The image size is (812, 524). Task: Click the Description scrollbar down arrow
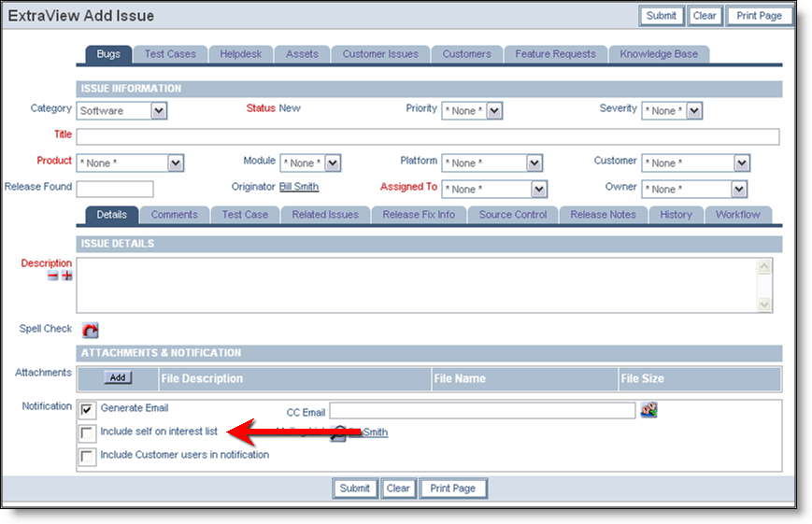point(764,304)
